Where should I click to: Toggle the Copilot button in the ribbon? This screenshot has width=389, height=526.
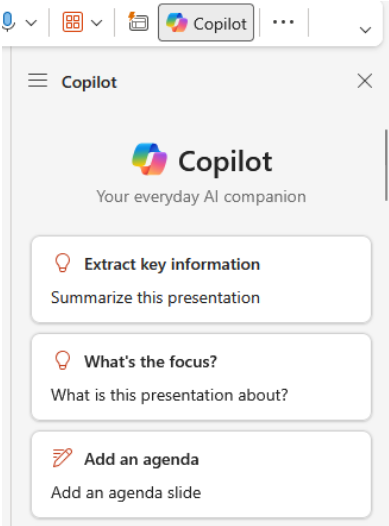coord(206,22)
